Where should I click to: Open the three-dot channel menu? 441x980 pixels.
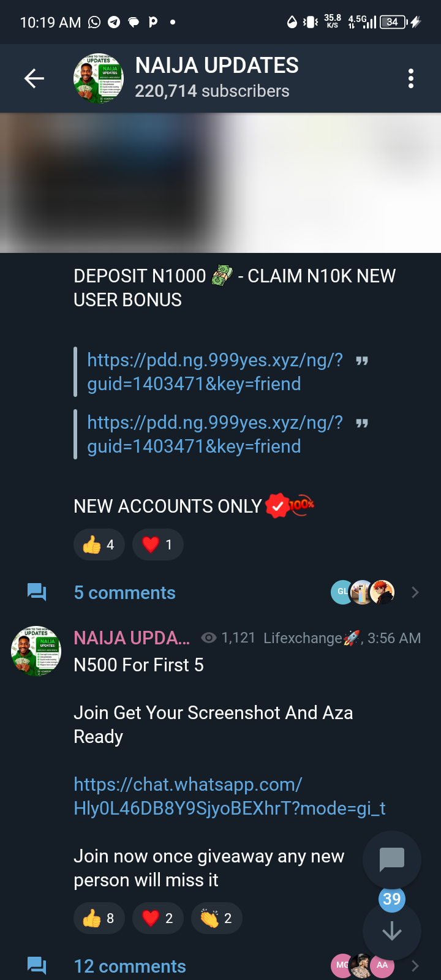410,78
